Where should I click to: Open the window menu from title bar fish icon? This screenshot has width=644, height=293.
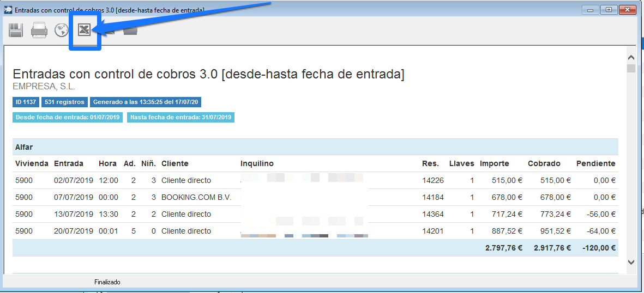point(8,9)
